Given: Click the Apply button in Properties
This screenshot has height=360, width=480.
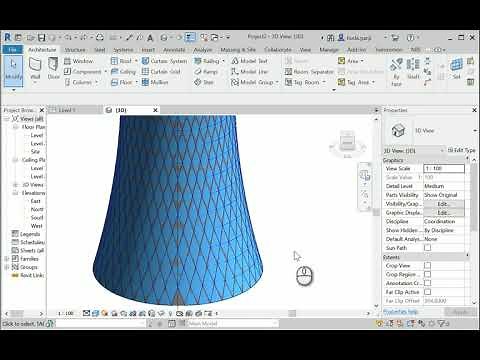Looking at the screenshot, I should coord(461,312).
